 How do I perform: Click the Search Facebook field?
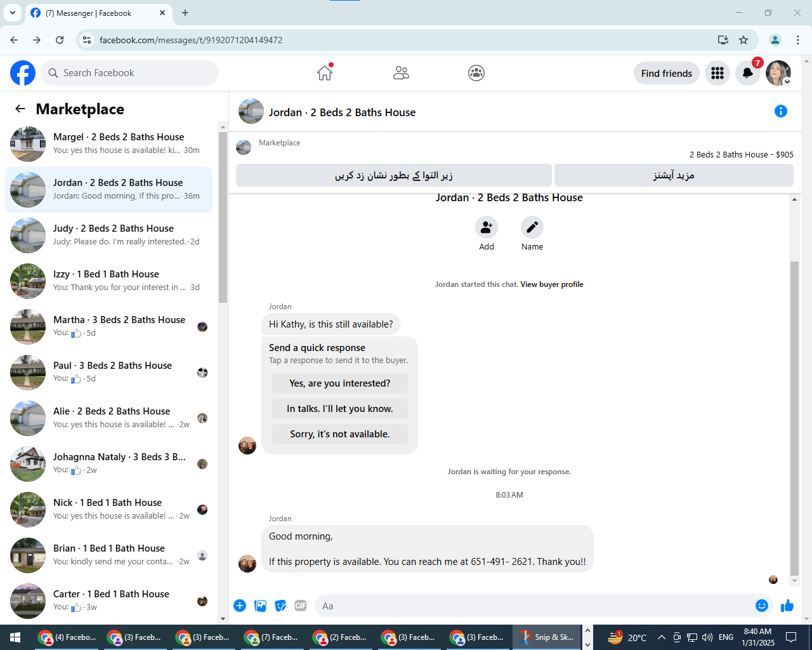(x=129, y=73)
